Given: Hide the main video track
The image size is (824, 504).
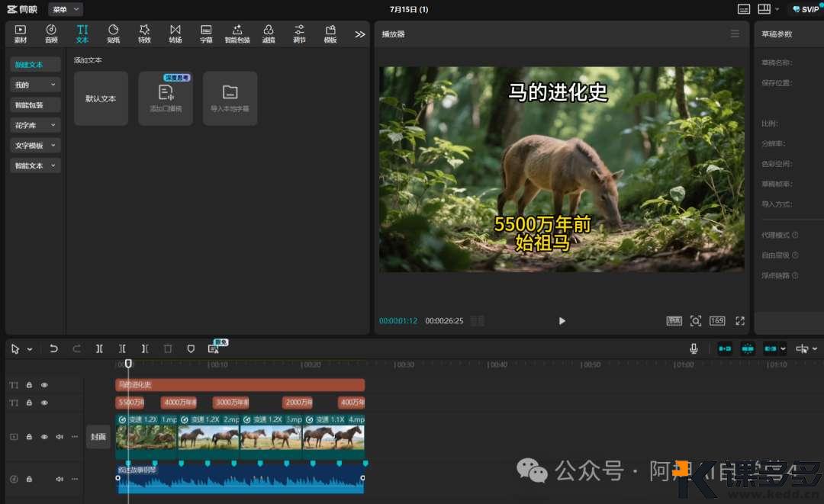Looking at the screenshot, I should [44, 436].
